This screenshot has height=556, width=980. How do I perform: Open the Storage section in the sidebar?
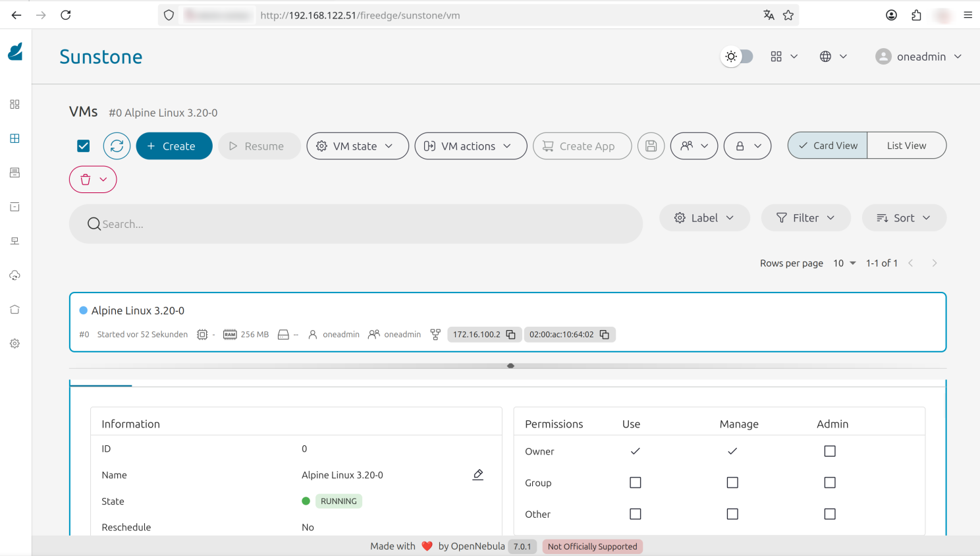coord(14,206)
